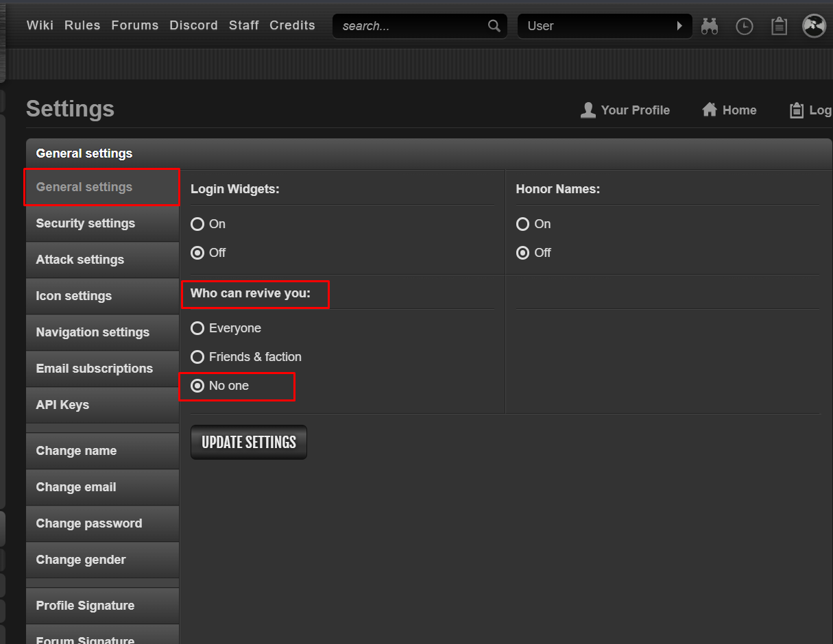Open API Keys tab
Screen dimensions: 833x644
pos(102,405)
